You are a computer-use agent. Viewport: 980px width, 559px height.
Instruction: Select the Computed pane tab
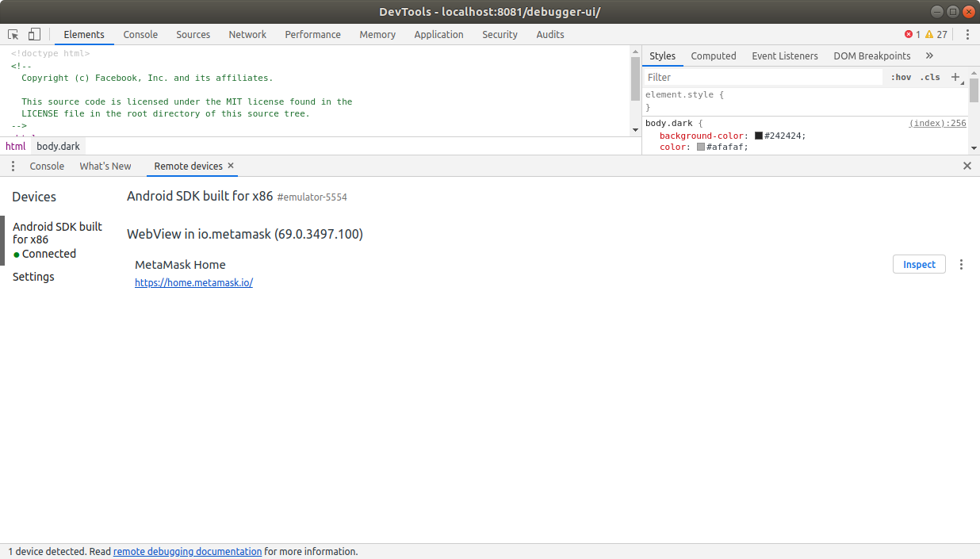click(714, 56)
